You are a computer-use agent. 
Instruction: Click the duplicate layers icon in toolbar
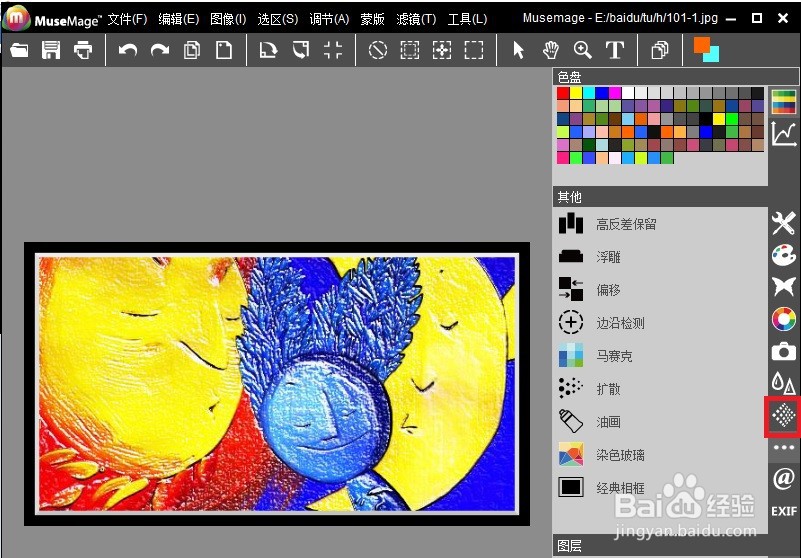click(659, 50)
